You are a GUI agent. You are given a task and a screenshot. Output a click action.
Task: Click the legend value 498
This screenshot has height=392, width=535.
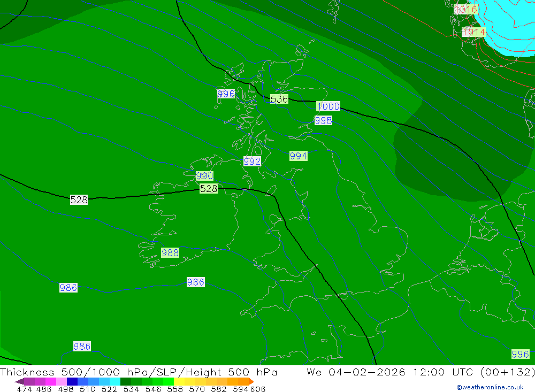pos(65,389)
